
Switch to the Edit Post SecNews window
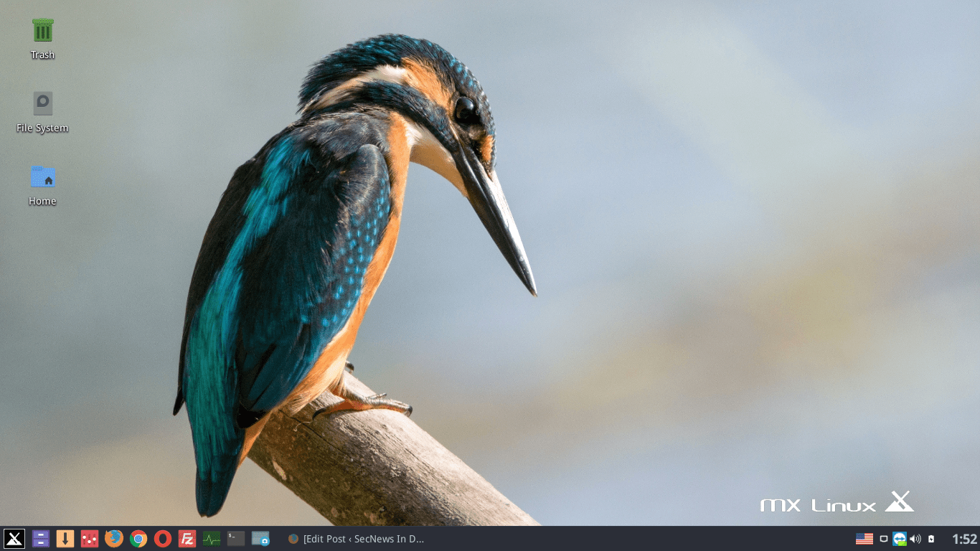tap(357, 539)
